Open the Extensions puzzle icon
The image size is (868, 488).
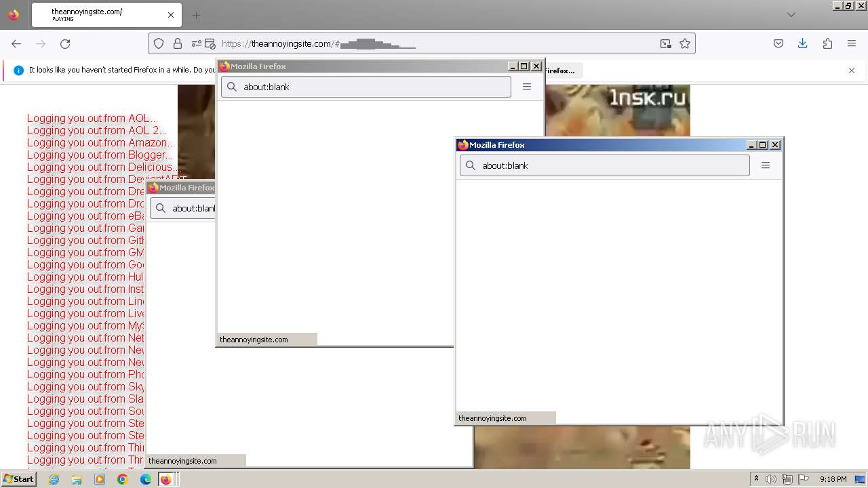827,43
